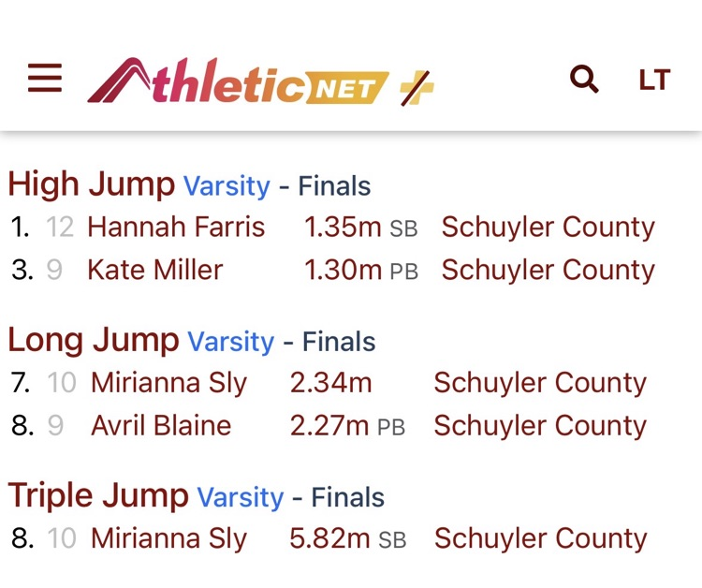Click the AthleticNET logo
Image resolution: width=702 pixels, height=588 pixels.
click(x=239, y=81)
